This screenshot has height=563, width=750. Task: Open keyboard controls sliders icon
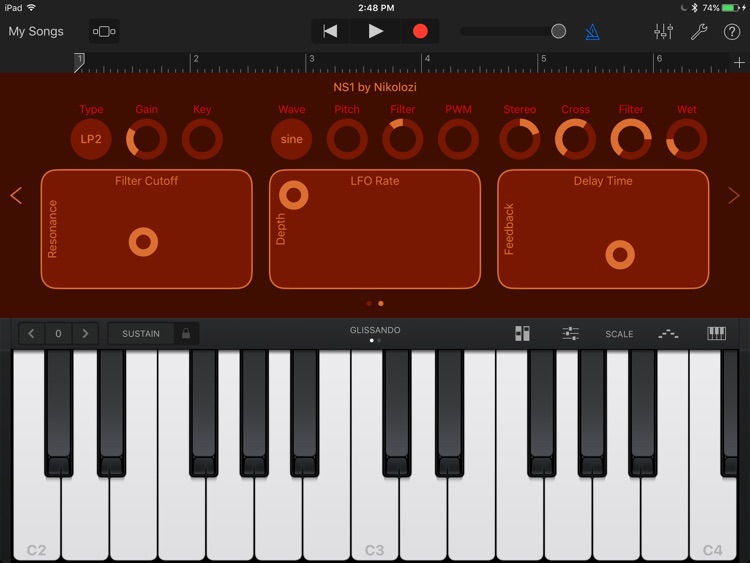(x=571, y=333)
